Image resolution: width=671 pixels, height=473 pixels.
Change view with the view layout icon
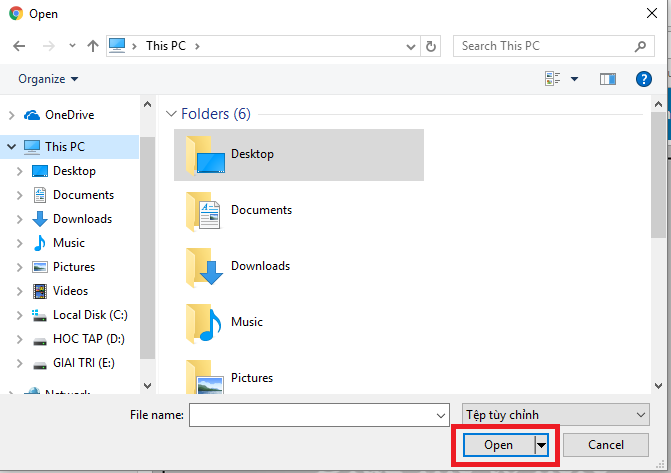pyautogui.click(x=552, y=79)
